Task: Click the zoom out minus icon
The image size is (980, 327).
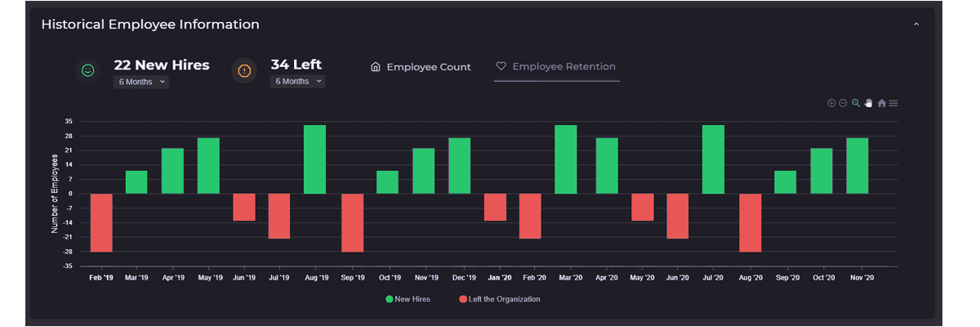Action: 843,103
